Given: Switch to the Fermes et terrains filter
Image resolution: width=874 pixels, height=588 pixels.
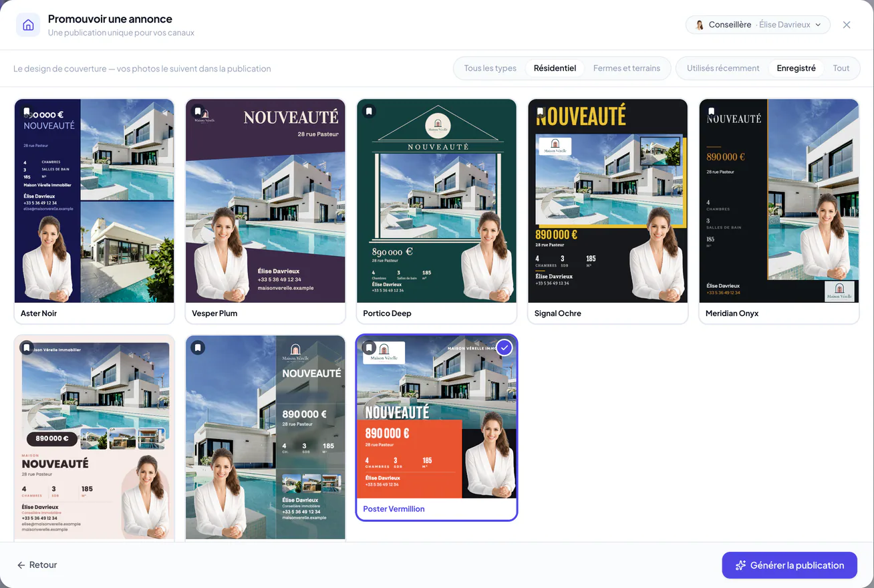Looking at the screenshot, I should tap(627, 68).
